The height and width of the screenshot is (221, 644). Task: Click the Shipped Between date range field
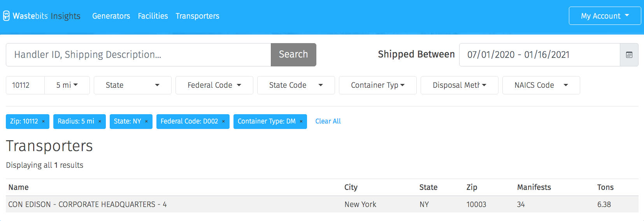tap(540, 55)
